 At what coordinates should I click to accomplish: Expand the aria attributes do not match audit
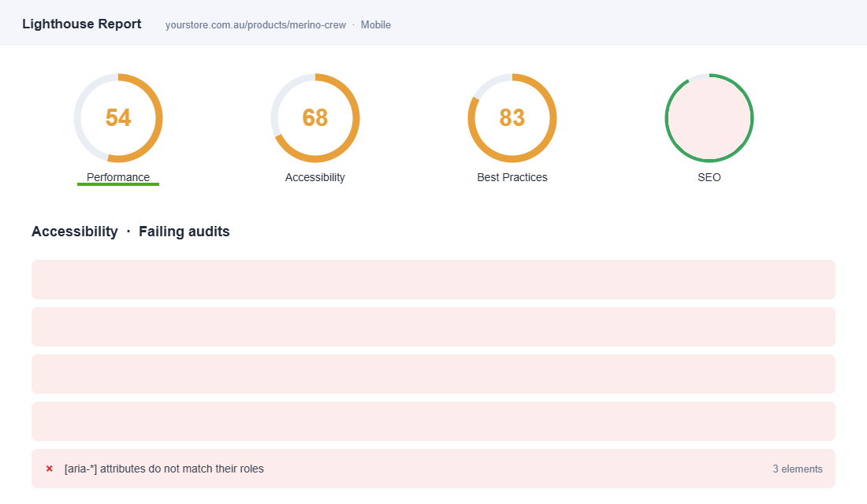coord(433,469)
